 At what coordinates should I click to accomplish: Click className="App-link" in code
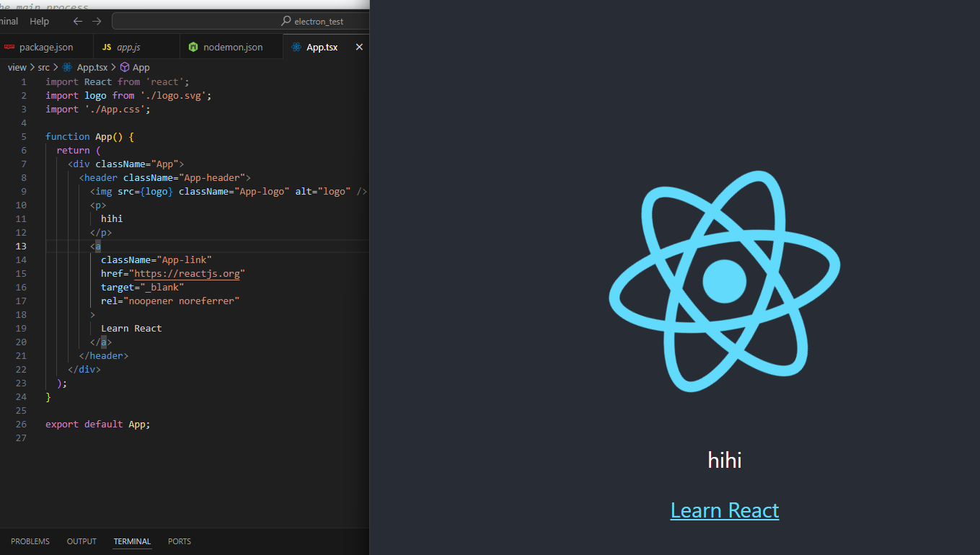point(156,260)
